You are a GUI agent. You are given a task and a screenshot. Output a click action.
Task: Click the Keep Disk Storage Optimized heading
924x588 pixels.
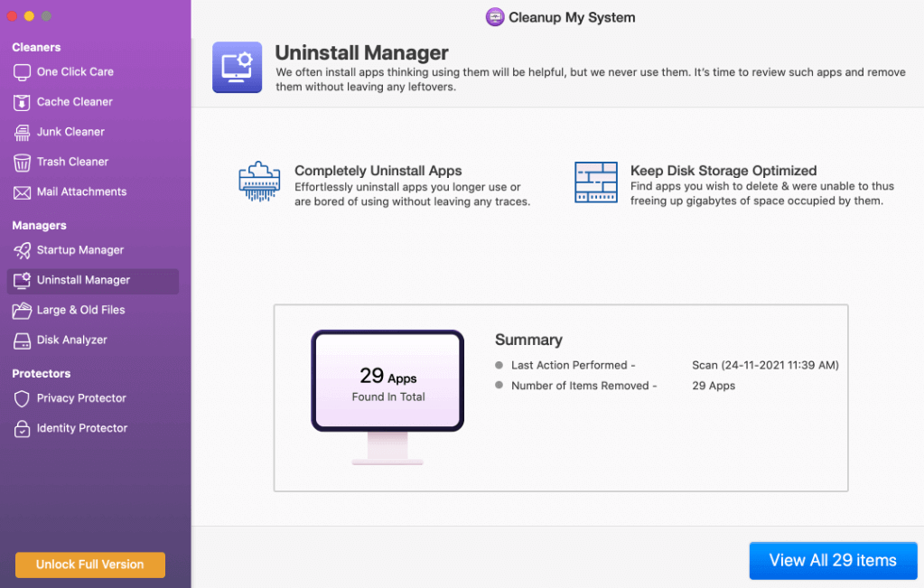click(x=723, y=171)
